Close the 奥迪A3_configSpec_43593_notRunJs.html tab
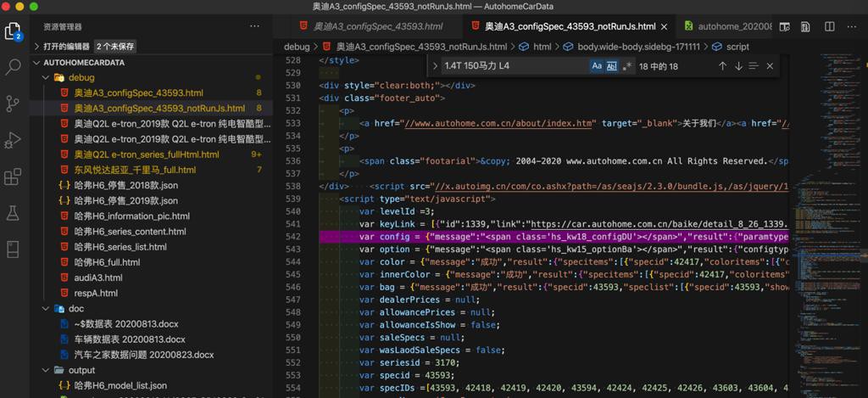Screen dimensions: 868x398 pos(665,26)
